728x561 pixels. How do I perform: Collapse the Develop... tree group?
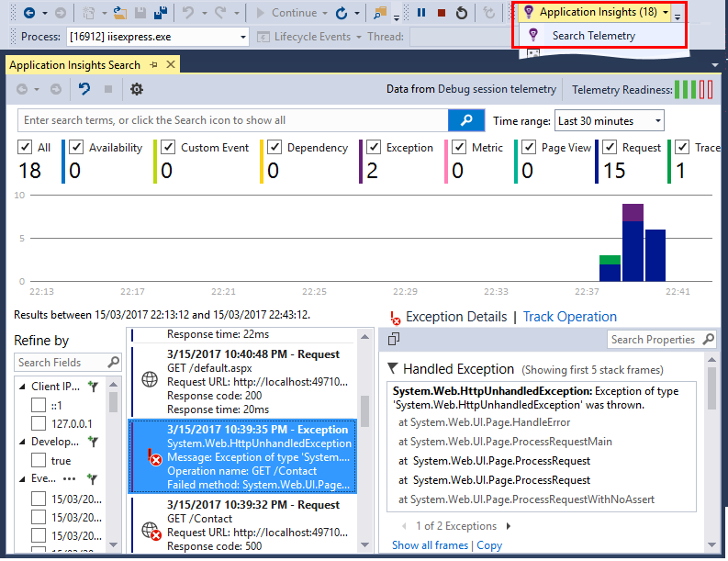pos(22,442)
